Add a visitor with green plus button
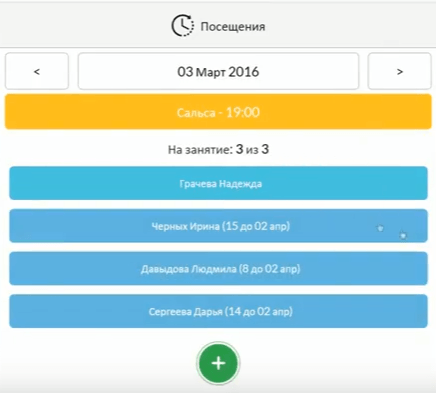 [218, 363]
